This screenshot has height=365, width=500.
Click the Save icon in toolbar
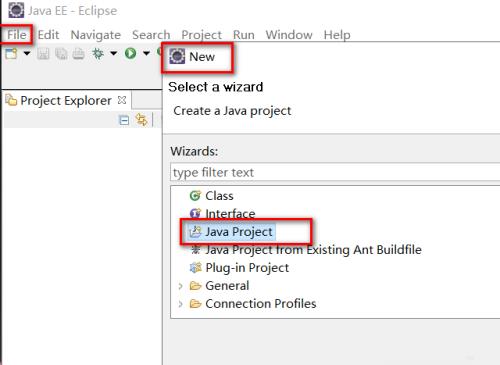coord(43,54)
